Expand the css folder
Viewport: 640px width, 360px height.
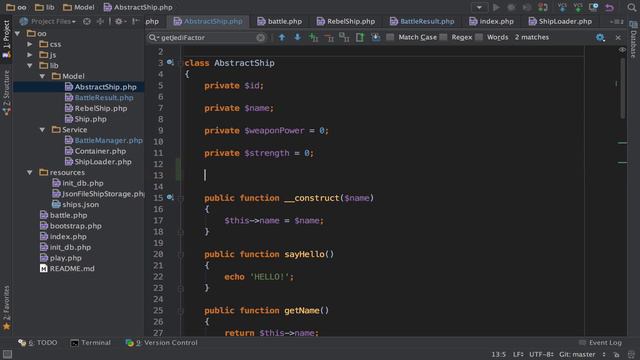[30, 44]
